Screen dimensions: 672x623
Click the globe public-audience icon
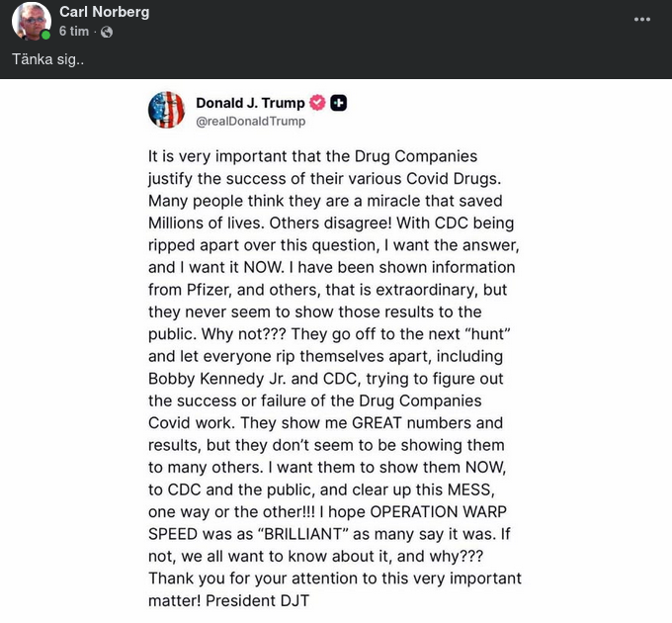(107, 32)
